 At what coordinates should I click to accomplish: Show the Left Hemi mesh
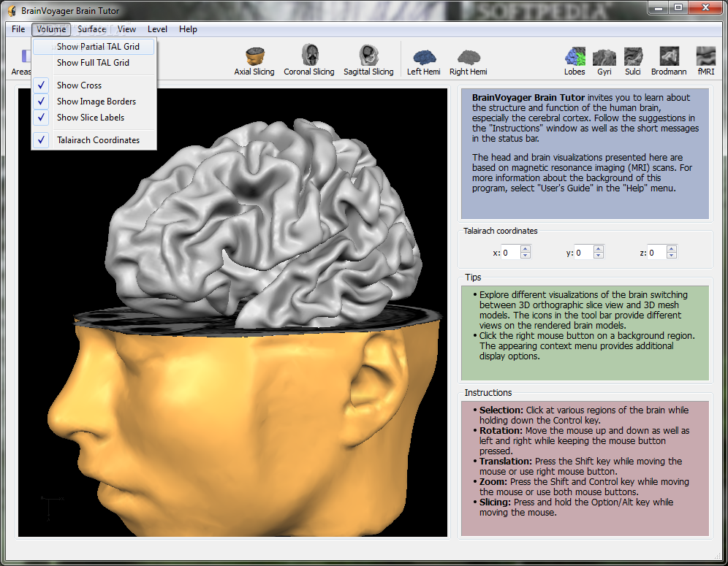coord(423,62)
